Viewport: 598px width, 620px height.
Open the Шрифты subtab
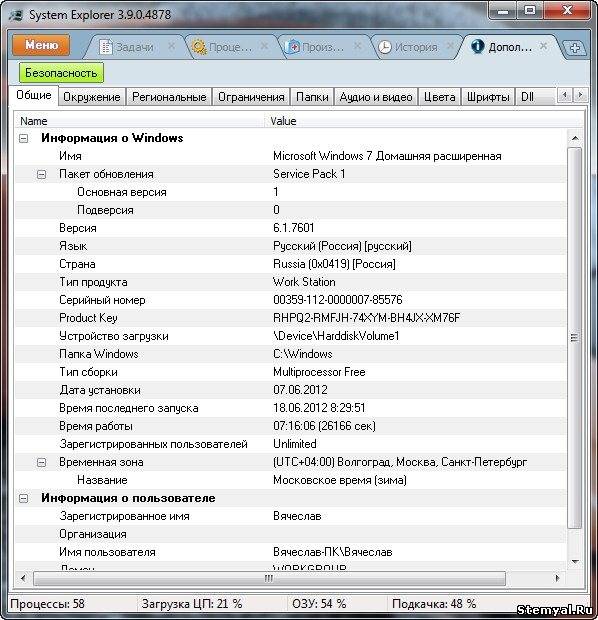(x=488, y=97)
